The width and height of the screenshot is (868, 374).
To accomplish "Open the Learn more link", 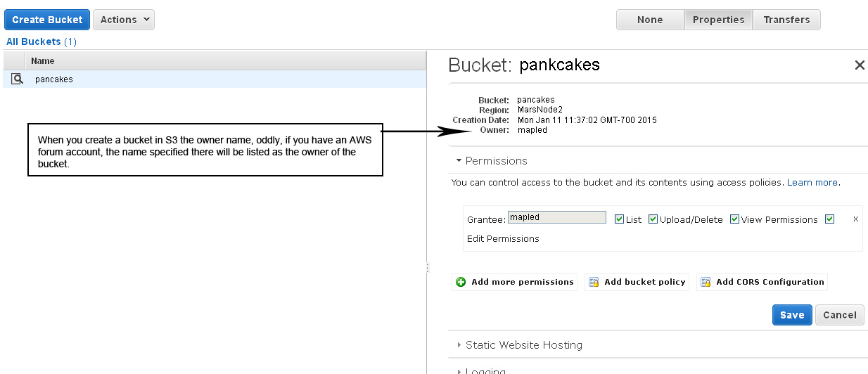I will 812,182.
